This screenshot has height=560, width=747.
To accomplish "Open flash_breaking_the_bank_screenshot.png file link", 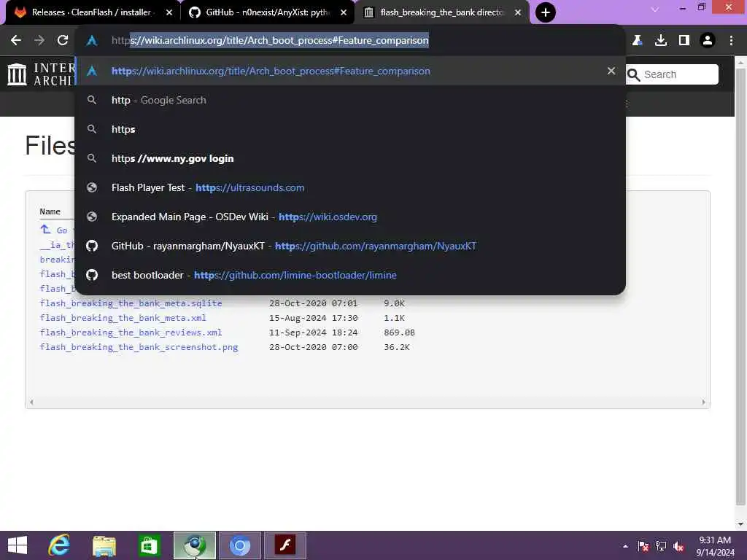I will click(x=139, y=347).
